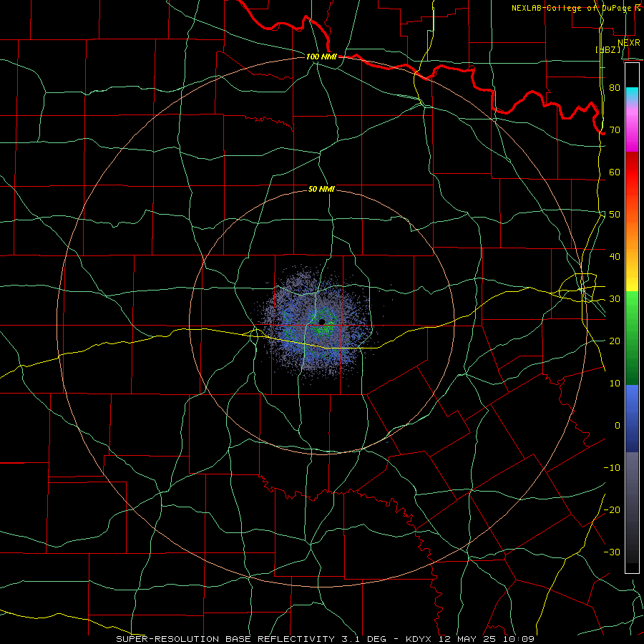This screenshot has height=644, width=644.
Task: Click the -30 dBZ scale label
Action: pos(612,552)
